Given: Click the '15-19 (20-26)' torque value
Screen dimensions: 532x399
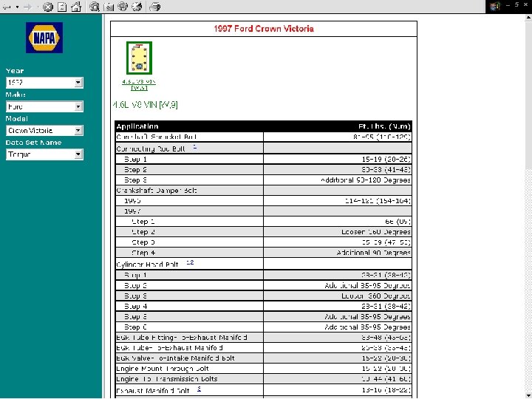Looking at the screenshot, I should pyautogui.click(x=386, y=159).
